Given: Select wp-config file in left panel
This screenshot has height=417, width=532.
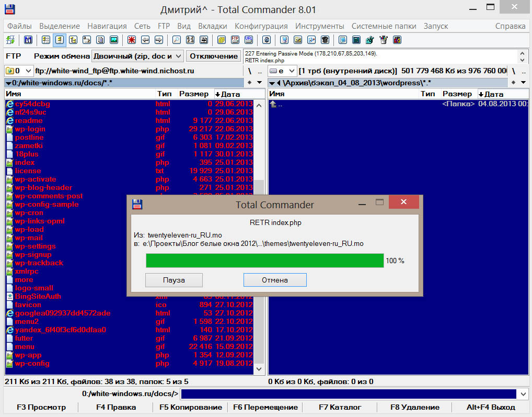Looking at the screenshot, I should 130,363.
